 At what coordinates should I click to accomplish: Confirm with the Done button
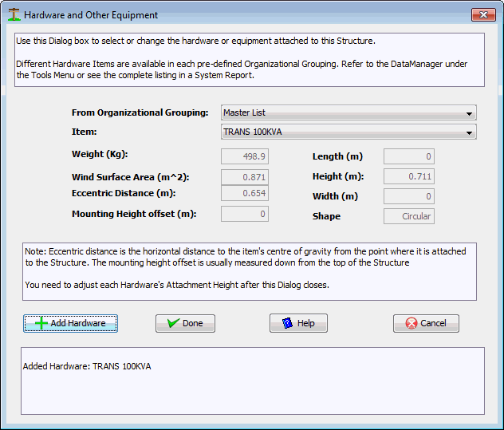coord(185,323)
